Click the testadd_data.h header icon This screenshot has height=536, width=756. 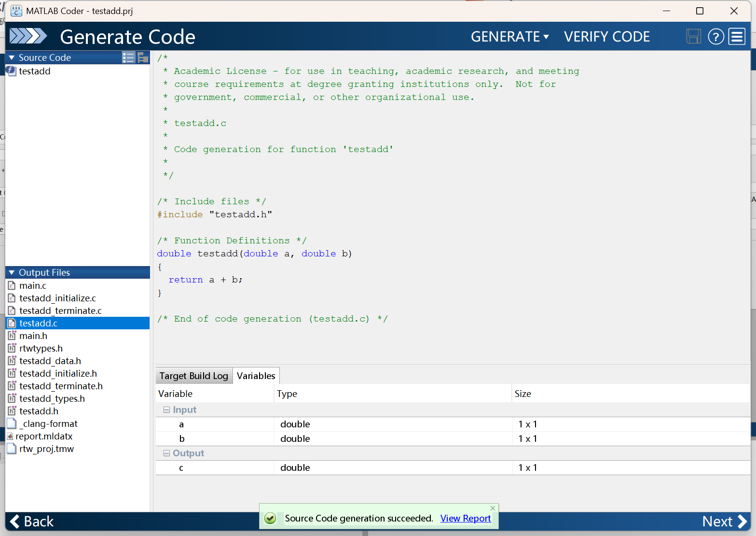coord(12,361)
